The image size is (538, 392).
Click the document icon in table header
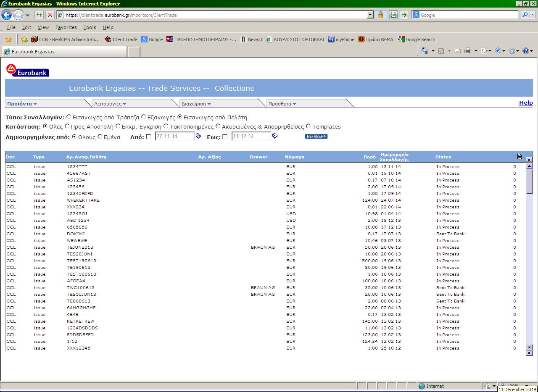click(520, 157)
